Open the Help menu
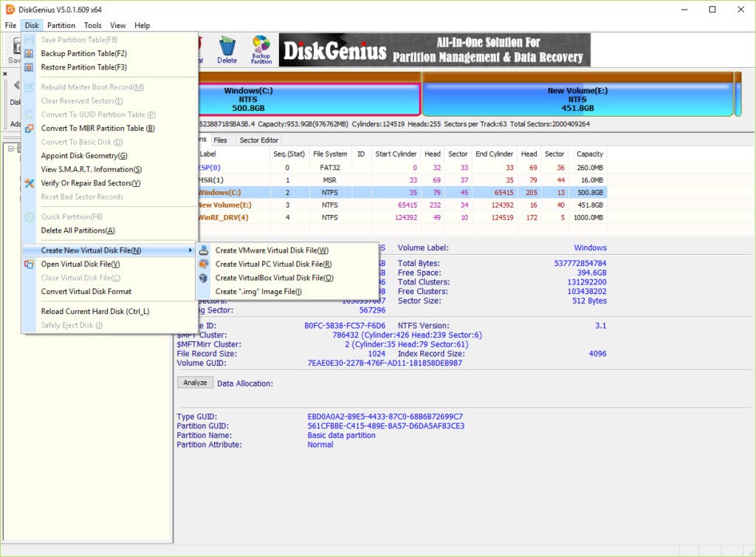Image resolution: width=756 pixels, height=557 pixels. point(142,26)
